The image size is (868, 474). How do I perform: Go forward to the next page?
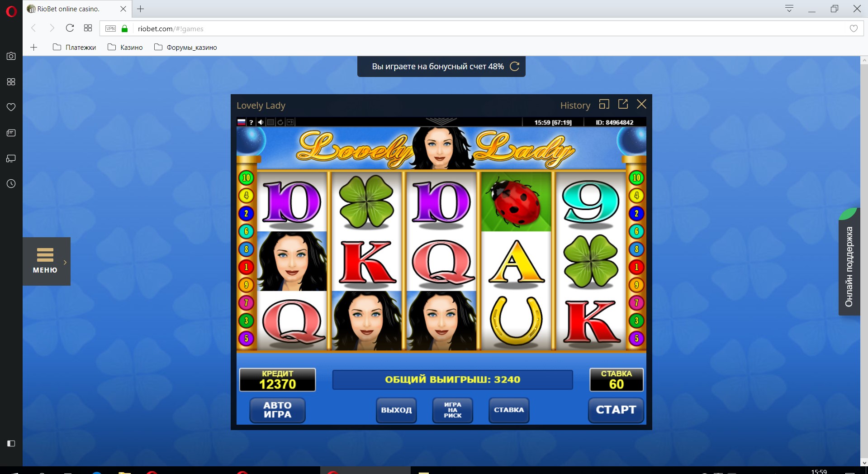point(52,28)
